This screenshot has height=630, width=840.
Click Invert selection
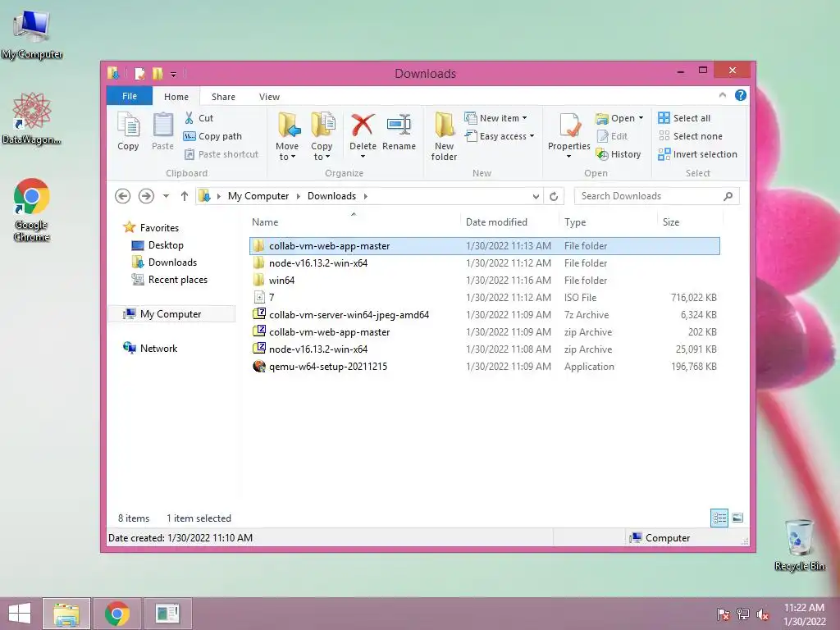(697, 154)
